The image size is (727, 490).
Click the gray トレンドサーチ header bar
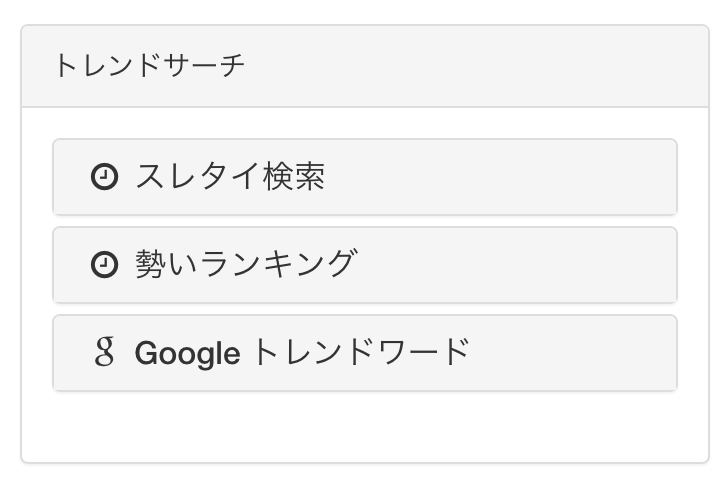point(365,66)
